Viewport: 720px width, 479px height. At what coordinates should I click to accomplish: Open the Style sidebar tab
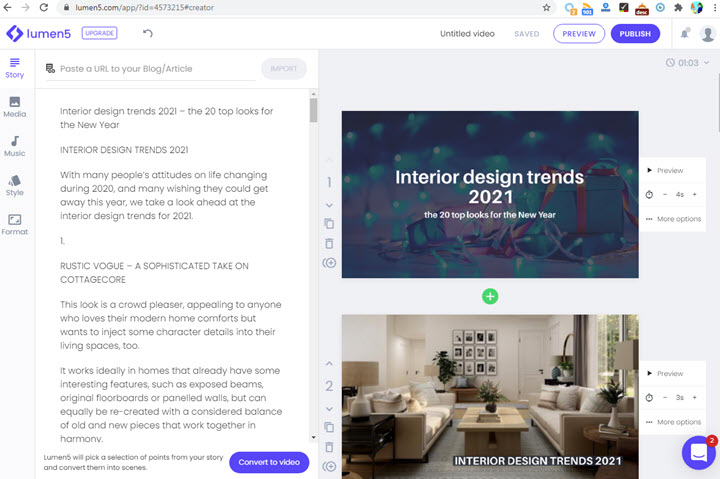tap(15, 186)
